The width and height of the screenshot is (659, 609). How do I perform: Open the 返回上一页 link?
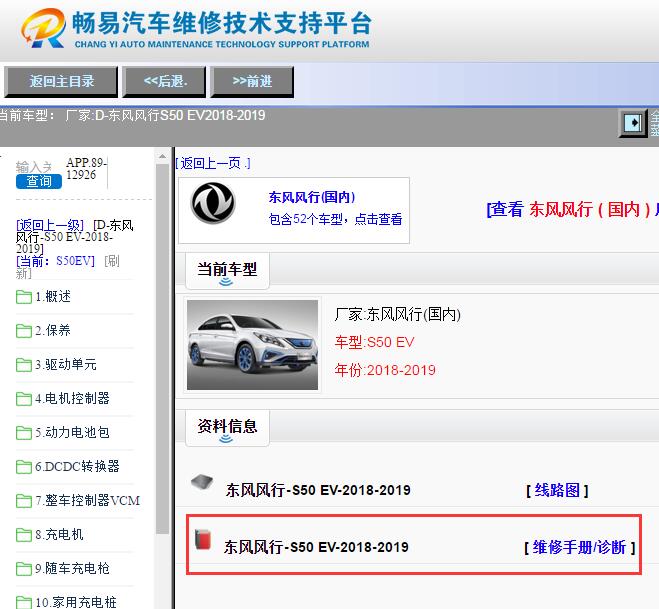click(213, 163)
